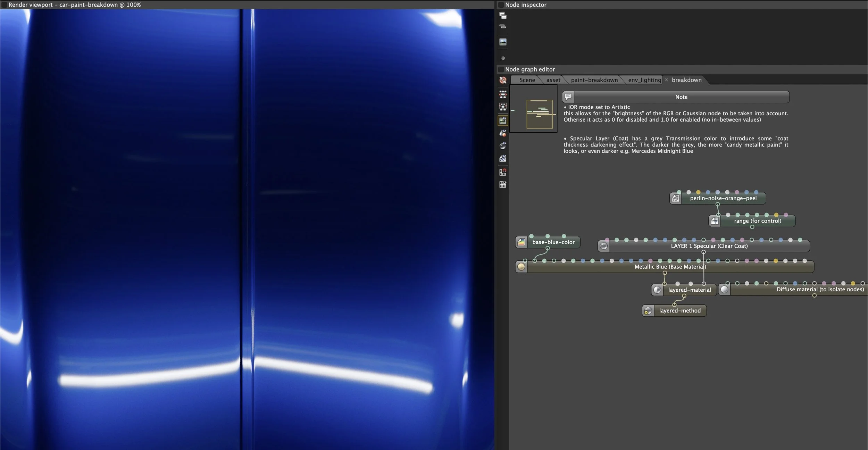Image resolution: width=868 pixels, height=450 pixels.
Task: Collapse all nodes via second Node inspector icon
Action: coord(503,26)
